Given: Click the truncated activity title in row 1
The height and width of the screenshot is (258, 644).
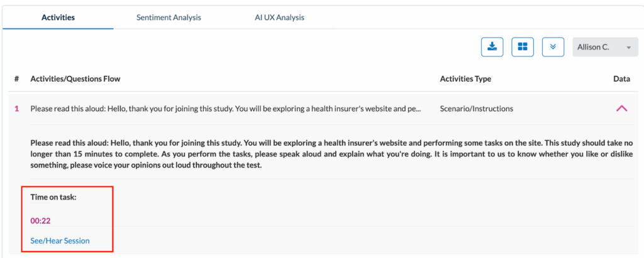Looking at the screenshot, I should 225,109.
